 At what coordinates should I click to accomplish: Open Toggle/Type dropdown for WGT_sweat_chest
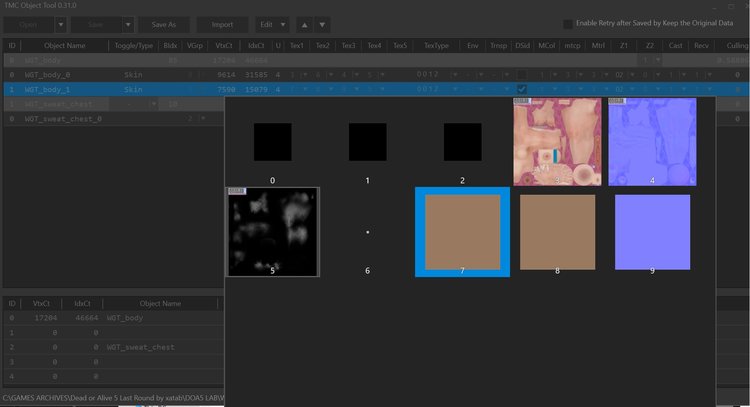coord(154,104)
